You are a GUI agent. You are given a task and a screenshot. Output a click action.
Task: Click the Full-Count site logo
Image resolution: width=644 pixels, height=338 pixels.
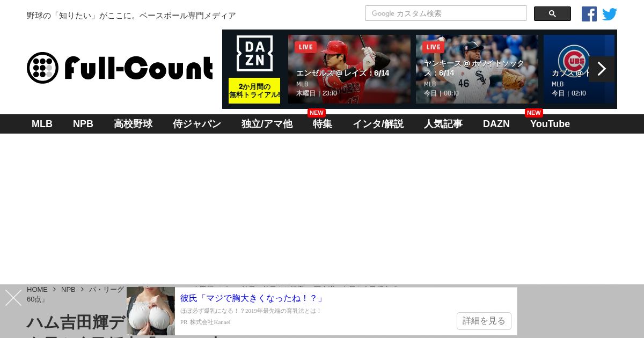[x=120, y=68]
